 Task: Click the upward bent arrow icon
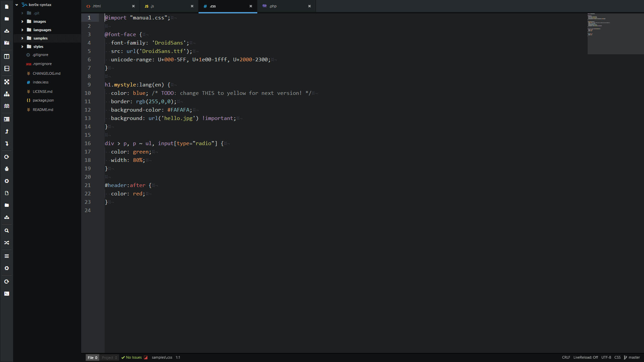(x=7, y=131)
